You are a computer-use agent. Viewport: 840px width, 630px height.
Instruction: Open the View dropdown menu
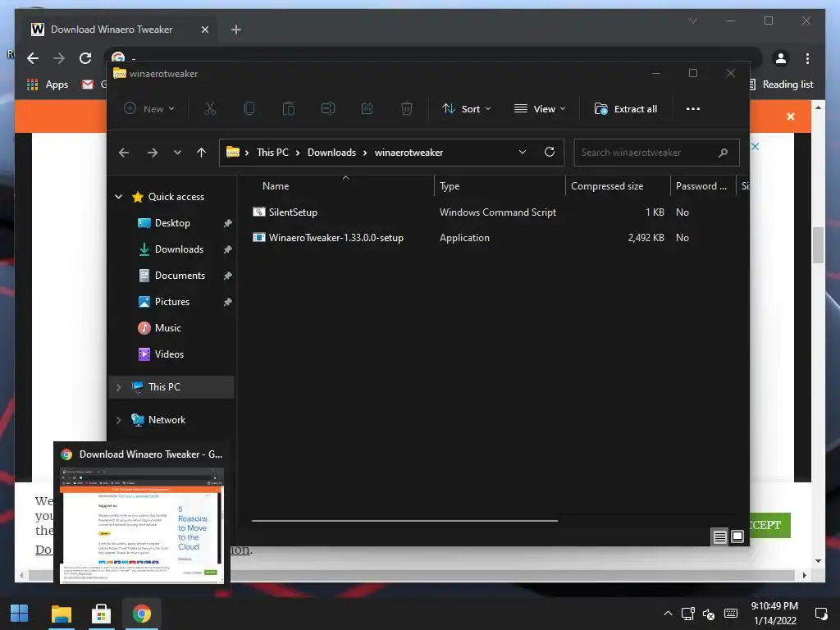[x=540, y=109]
